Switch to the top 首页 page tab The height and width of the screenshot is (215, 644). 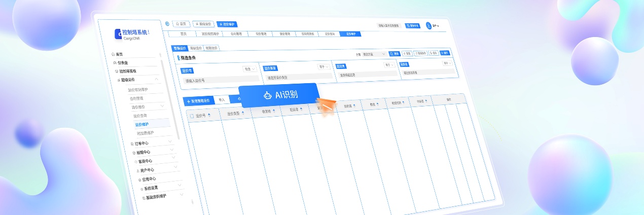click(x=181, y=23)
